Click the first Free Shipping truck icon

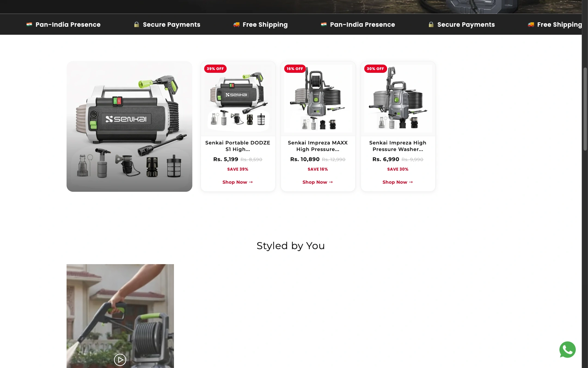(236, 25)
